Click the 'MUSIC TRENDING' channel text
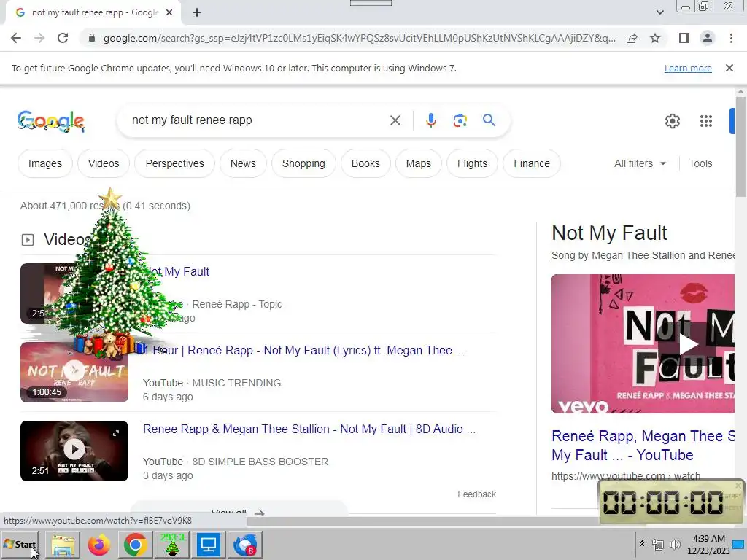747x560 pixels. click(x=236, y=383)
